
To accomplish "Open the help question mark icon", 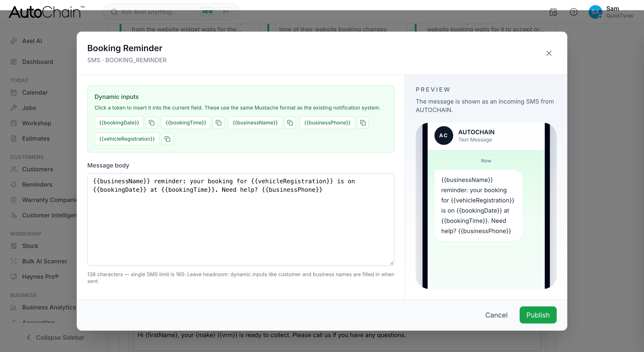I will click(x=574, y=12).
